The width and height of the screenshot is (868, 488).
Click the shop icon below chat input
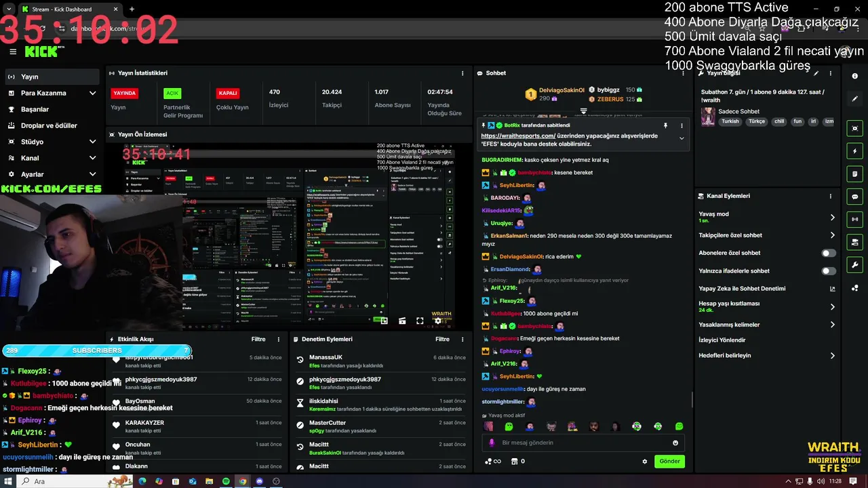coord(514,462)
